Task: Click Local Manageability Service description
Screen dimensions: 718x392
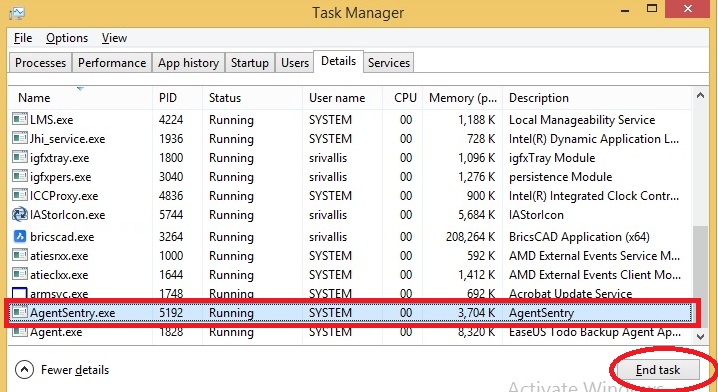Action: [x=582, y=120]
